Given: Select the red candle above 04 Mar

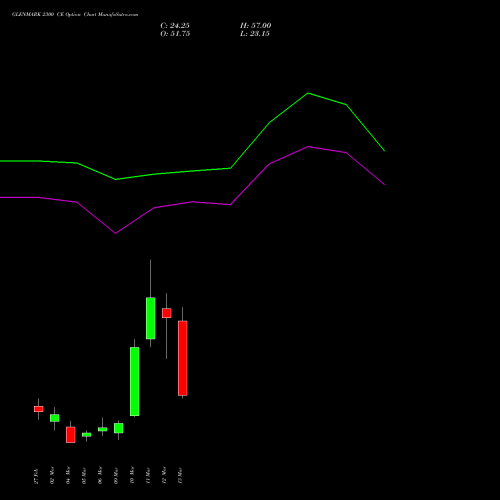Looking at the screenshot, I should tap(71, 435).
